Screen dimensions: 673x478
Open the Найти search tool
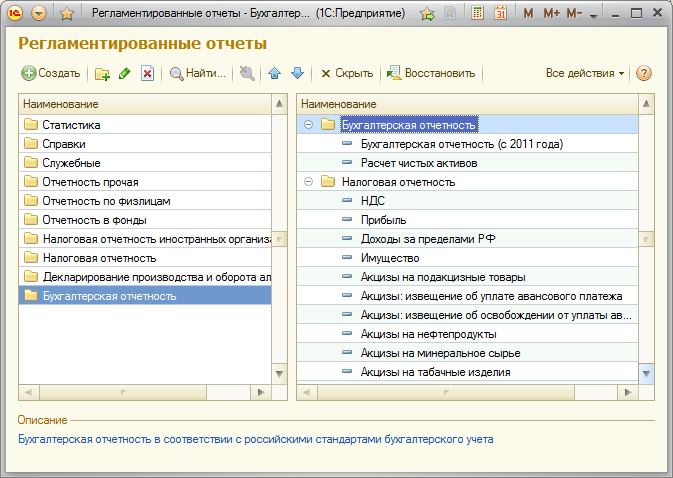[x=198, y=73]
